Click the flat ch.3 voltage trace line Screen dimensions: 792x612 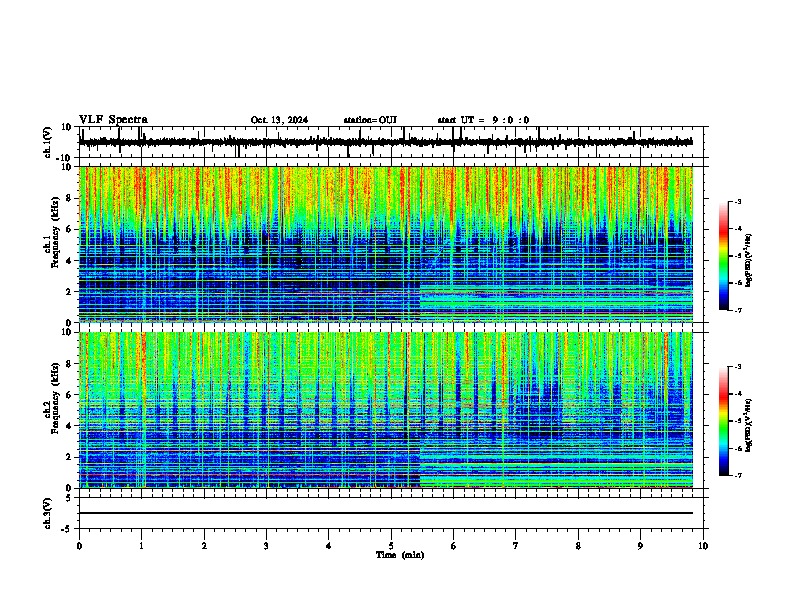386,513
